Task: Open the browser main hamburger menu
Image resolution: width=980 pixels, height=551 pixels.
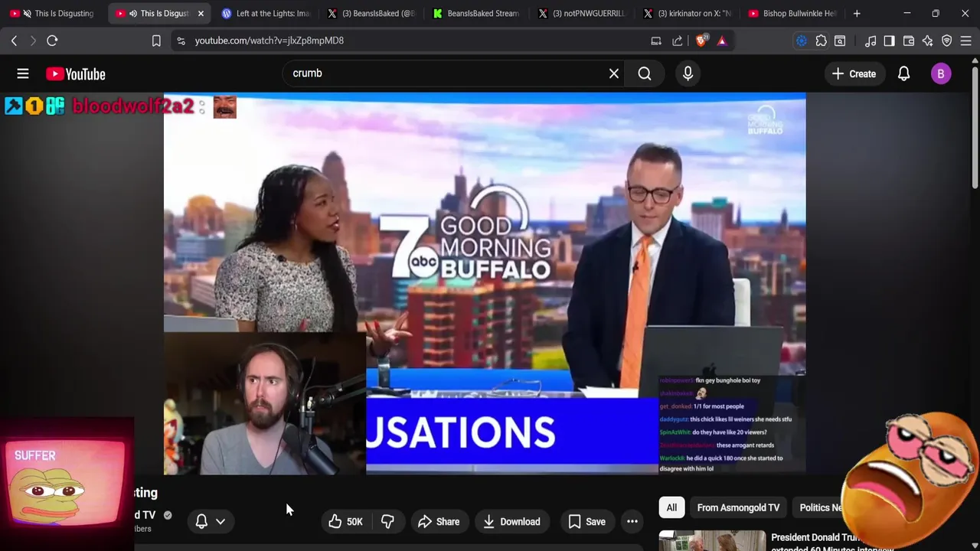Action: click(x=966, y=41)
